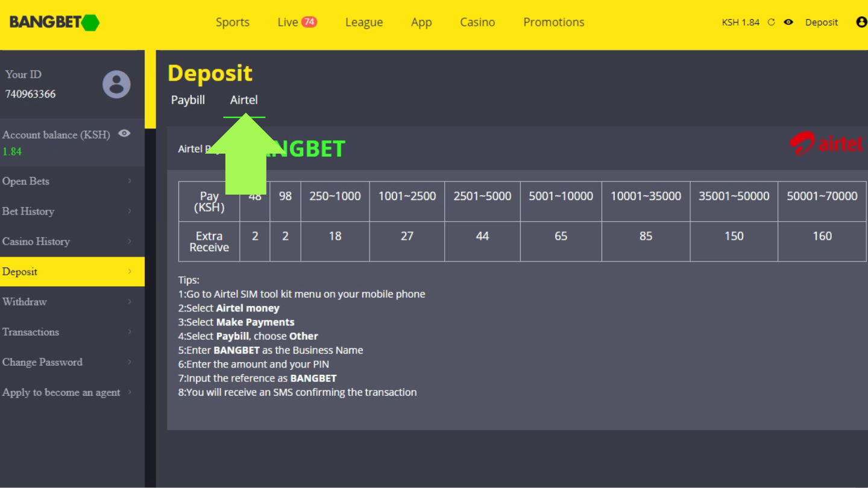The image size is (868, 488).
Task: Switch to the Paybill deposit tab
Action: 188,100
